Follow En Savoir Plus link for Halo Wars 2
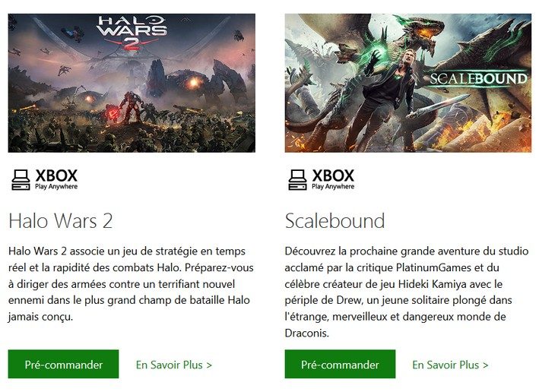 174,365
